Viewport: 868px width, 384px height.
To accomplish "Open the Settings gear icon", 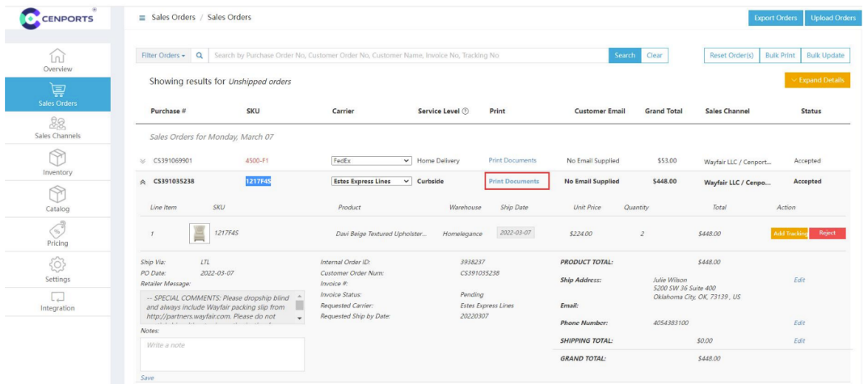I will (x=57, y=264).
